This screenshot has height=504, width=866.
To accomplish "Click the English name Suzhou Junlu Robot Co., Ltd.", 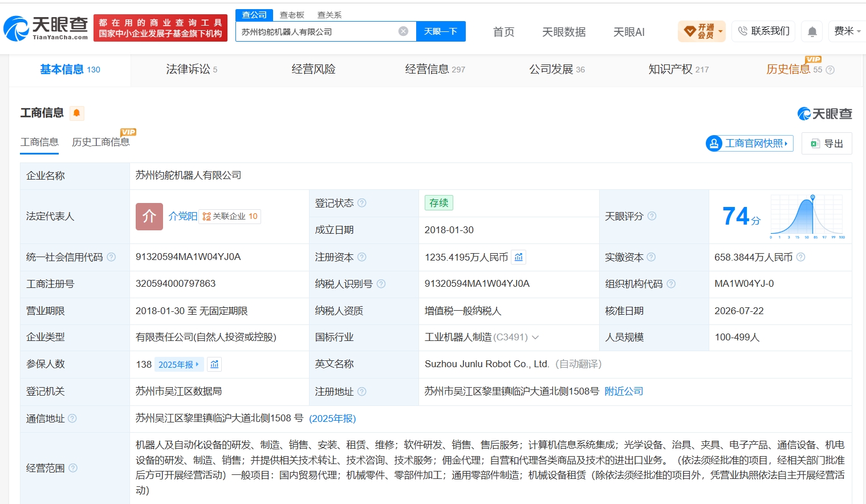I will [x=487, y=364].
